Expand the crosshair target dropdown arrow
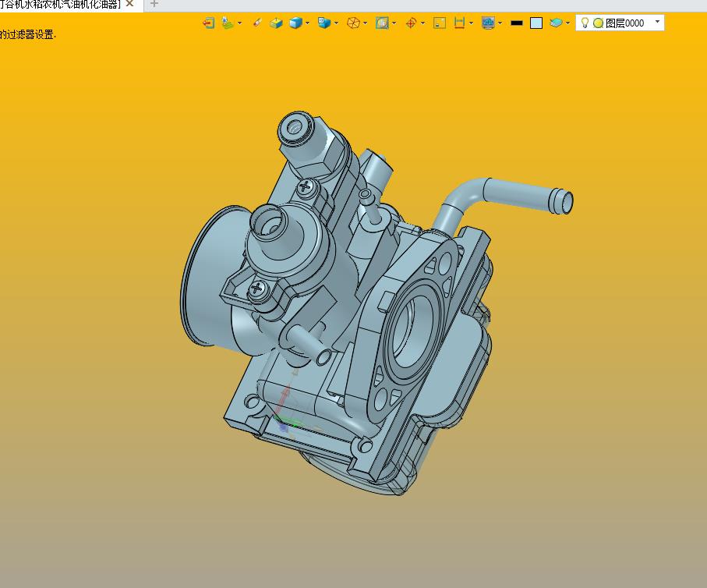707x588 pixels. click(x=422, y=23)
